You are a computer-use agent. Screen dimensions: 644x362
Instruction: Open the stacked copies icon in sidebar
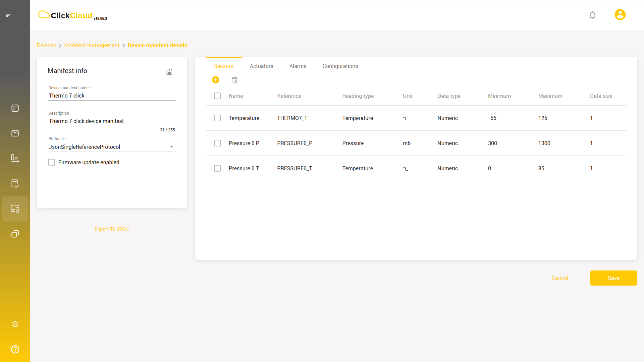pyautogui.click(x=15, y=234)
